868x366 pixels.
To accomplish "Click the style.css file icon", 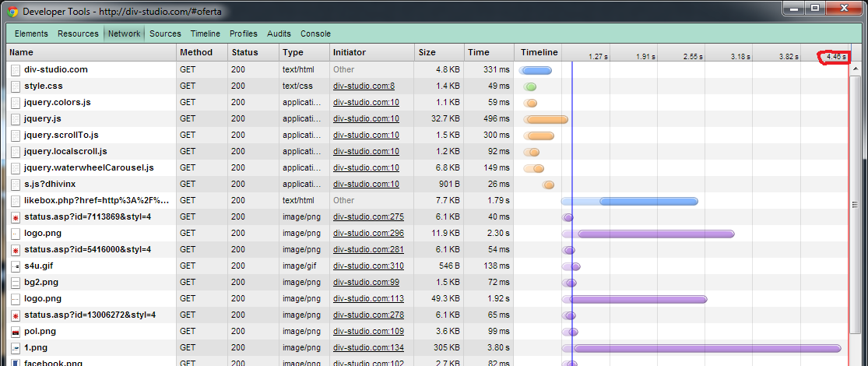I will point(16,86).
